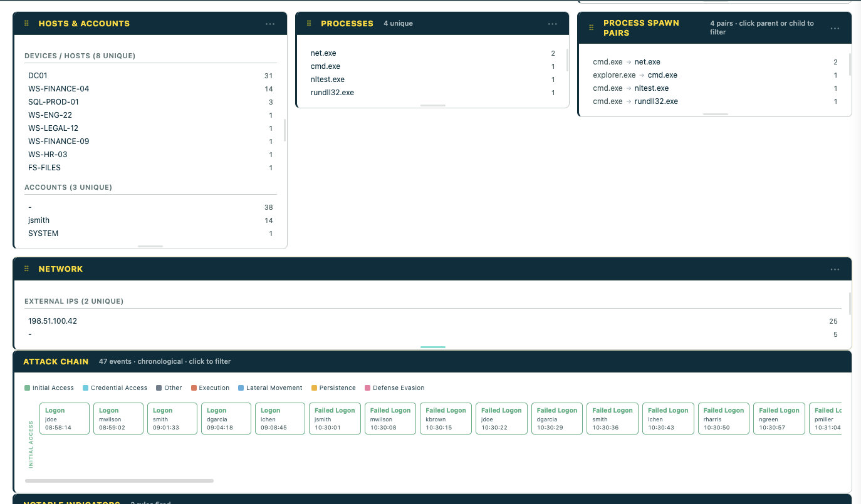
Task: Select nltest.exe in the Processes list
Action: (x=433, y=80)
